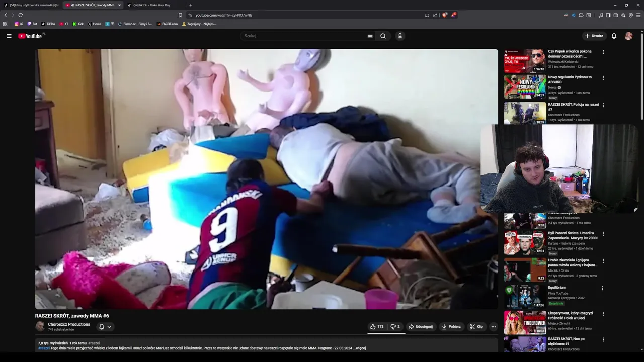This screenshot has width=644, height=362.
Task: Open the IG bookmark
Action: (19, 24)
